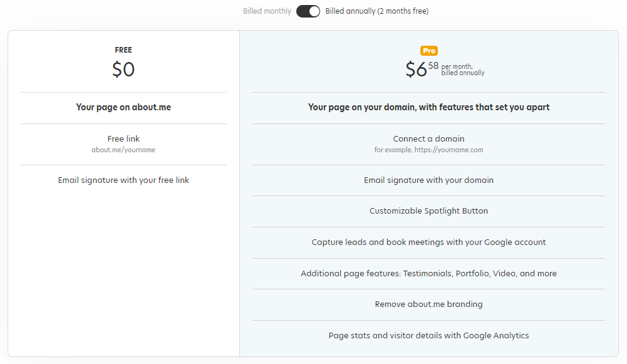Toggle the monthly/annual billing switch
The image size is (627, 364).
308,11
